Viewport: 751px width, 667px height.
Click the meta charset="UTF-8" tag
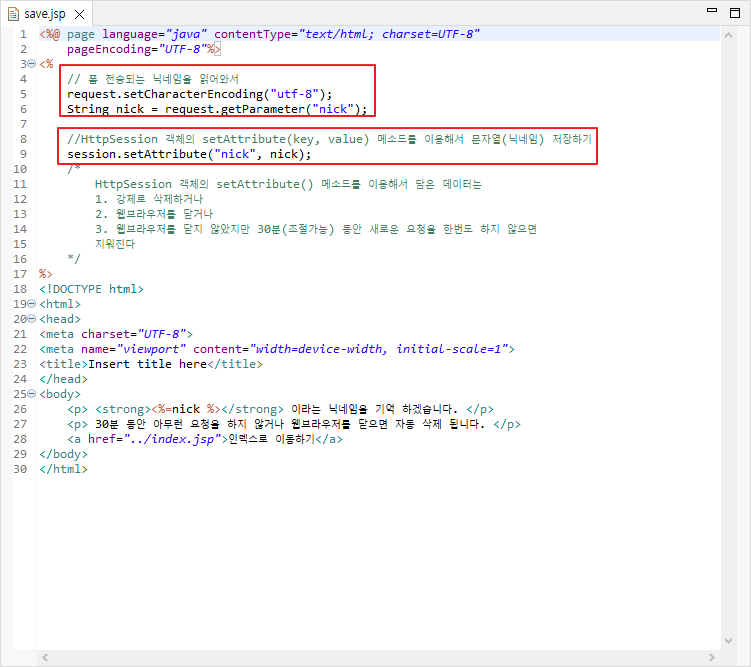116,334
